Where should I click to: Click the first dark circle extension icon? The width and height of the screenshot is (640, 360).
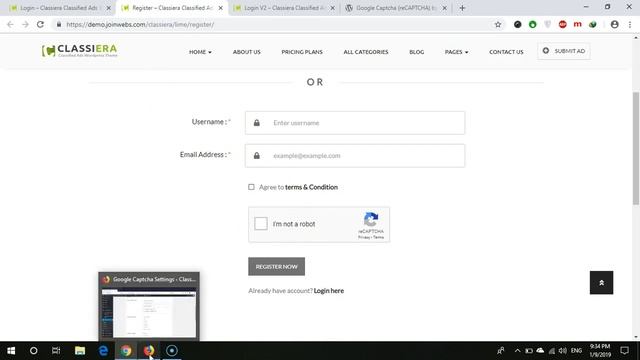click(x=518, y=24)
